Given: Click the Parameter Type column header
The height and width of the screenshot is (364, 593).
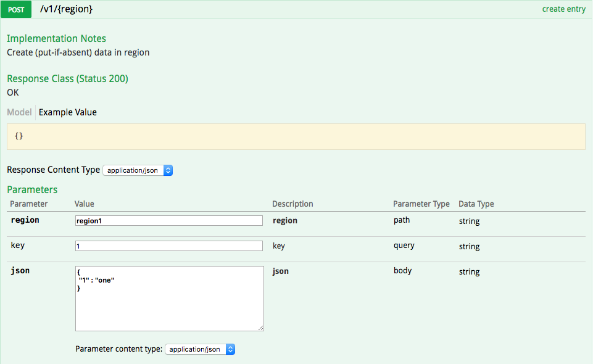Looking at the screenshot, I should 421,204.
